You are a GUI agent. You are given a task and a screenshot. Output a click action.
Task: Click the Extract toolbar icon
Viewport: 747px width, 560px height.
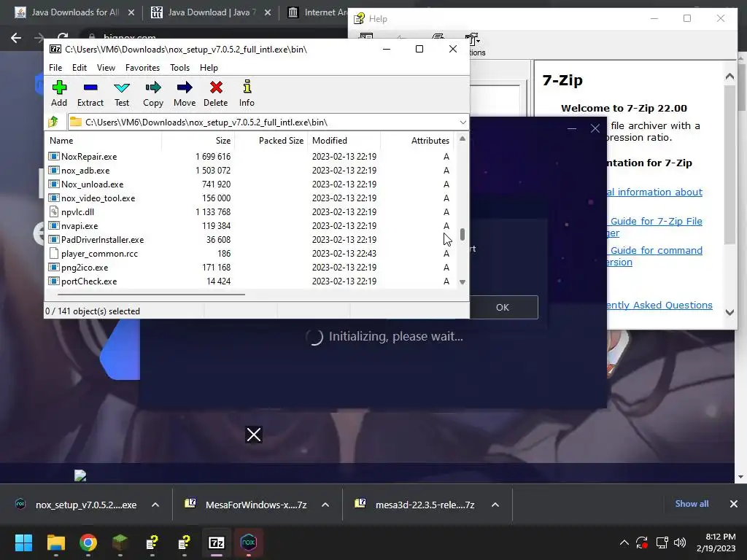coord(90,93)
